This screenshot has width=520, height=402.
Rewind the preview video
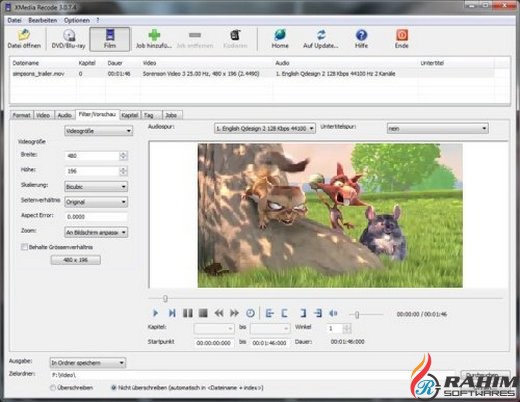(x=219, y=313)
